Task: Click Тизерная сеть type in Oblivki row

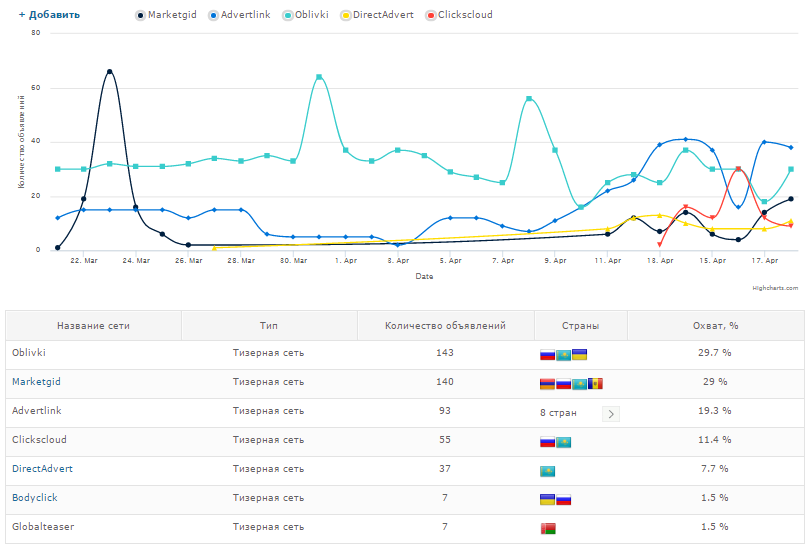Action: click(x=268, y=353)
